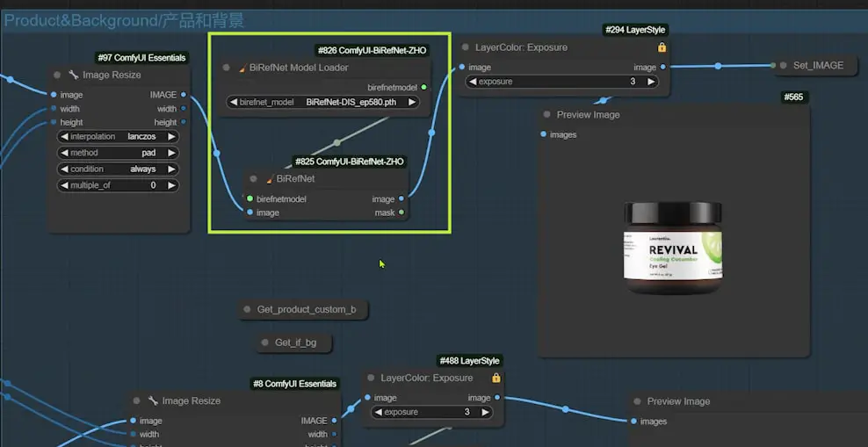Collapse the #825 BiRefNet node

253,178
